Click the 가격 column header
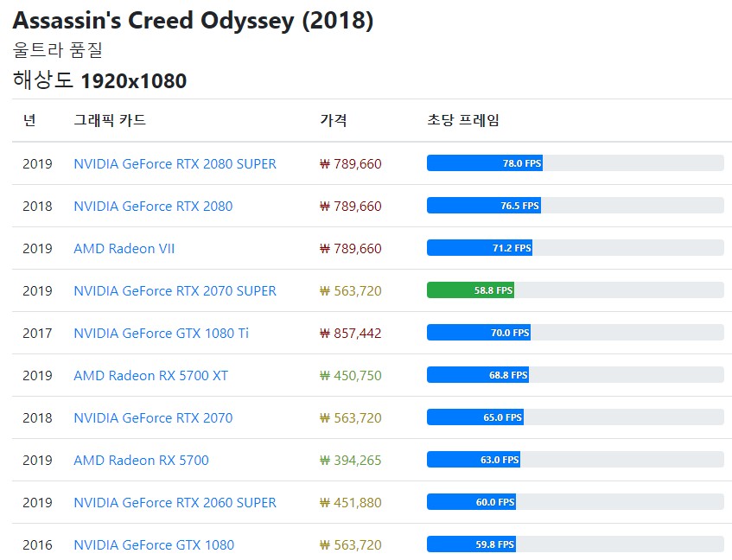 (x=334, y=120)
